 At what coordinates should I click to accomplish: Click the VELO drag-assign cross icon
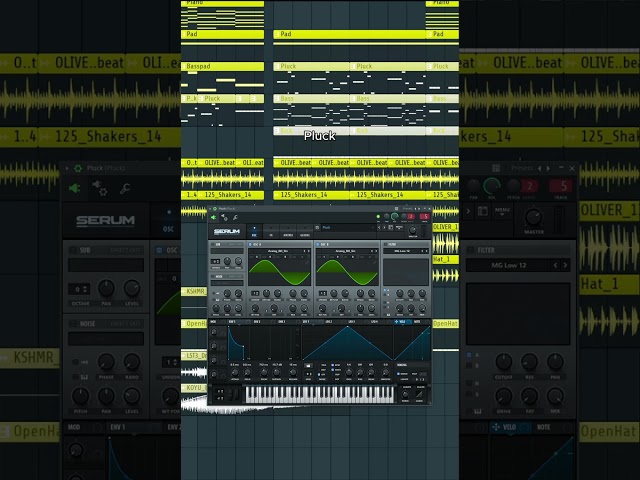[396, 322]
